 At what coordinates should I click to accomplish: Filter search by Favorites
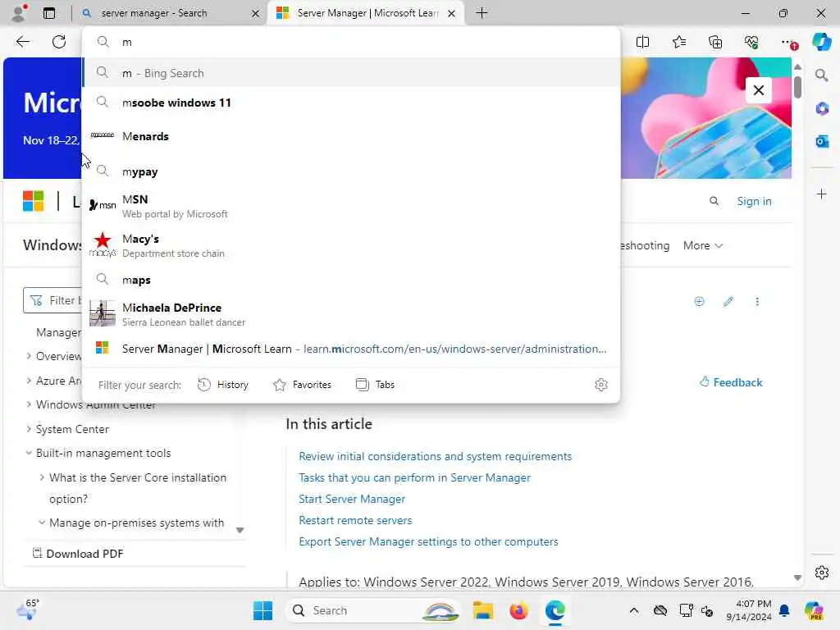pyautogui.click(x=302, y=385)
